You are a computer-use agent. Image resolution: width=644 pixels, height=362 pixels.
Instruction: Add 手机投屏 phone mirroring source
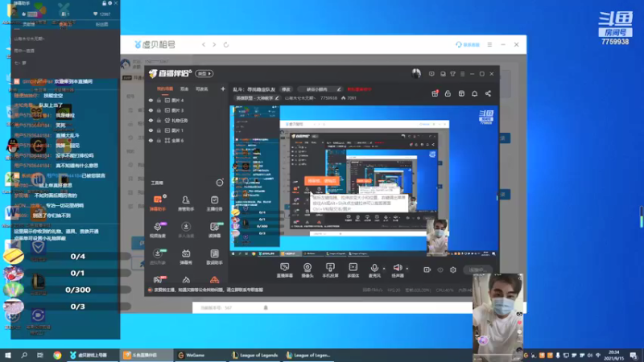click(x=330, y=270)
